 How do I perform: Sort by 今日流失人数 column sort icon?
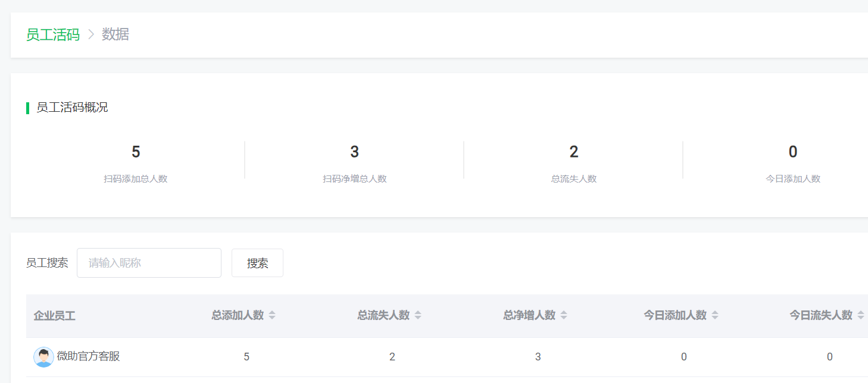coord(861,315)
